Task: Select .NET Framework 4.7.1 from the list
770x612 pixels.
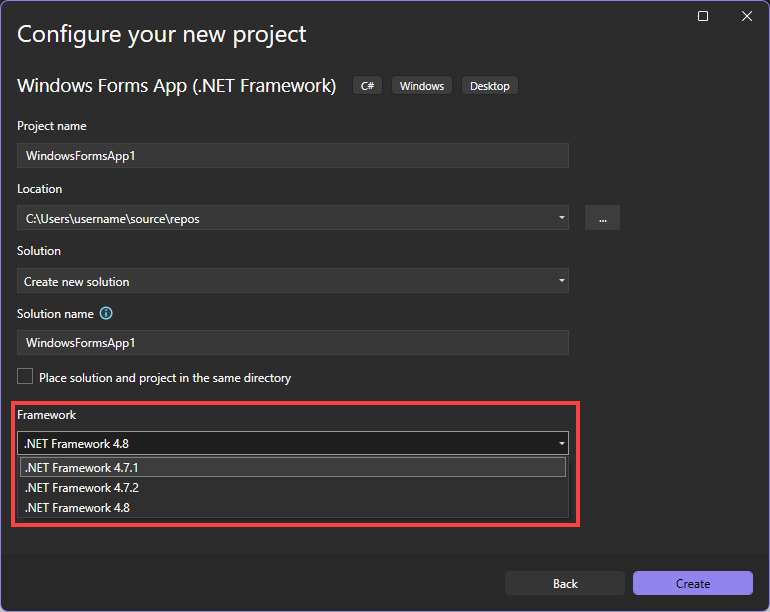Action: [292, 468]
